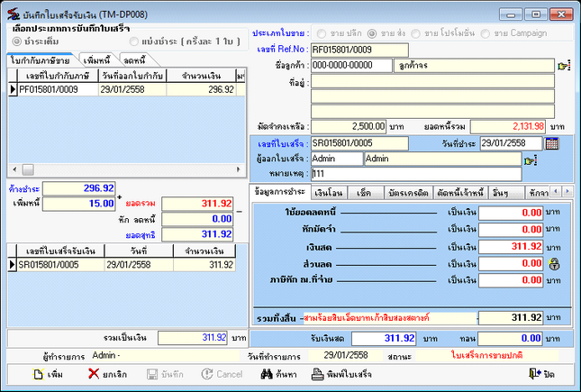
Task: Click the ปิด exit door button
Action: click(541, 374)
